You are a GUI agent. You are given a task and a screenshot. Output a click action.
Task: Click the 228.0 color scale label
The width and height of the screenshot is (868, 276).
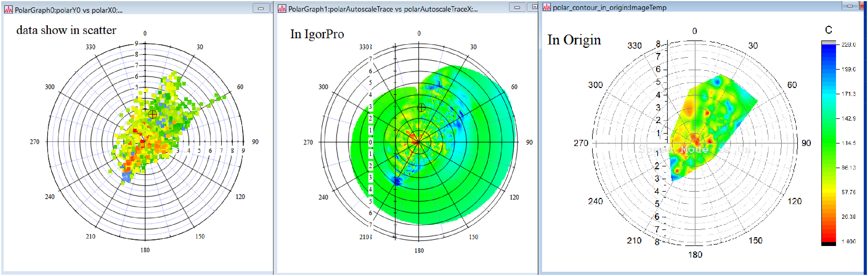(x=848, y=44)
